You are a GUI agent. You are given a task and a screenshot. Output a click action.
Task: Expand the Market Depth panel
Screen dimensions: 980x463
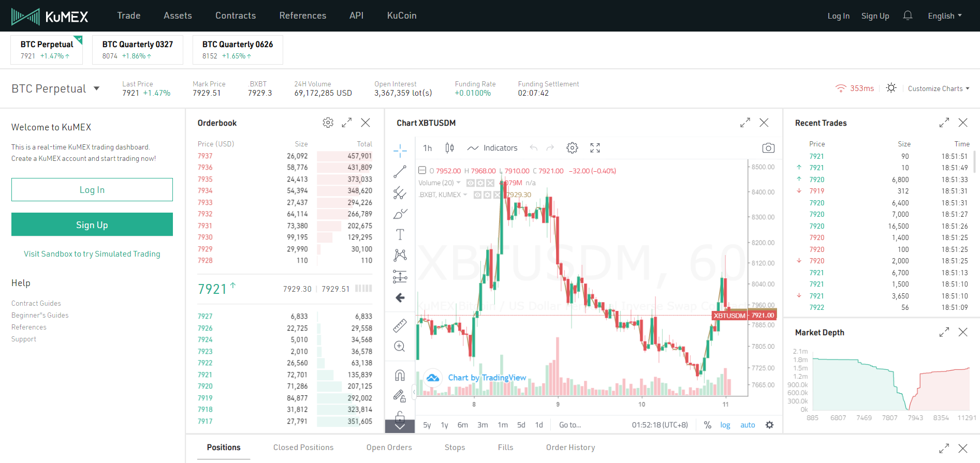[944, 332]
